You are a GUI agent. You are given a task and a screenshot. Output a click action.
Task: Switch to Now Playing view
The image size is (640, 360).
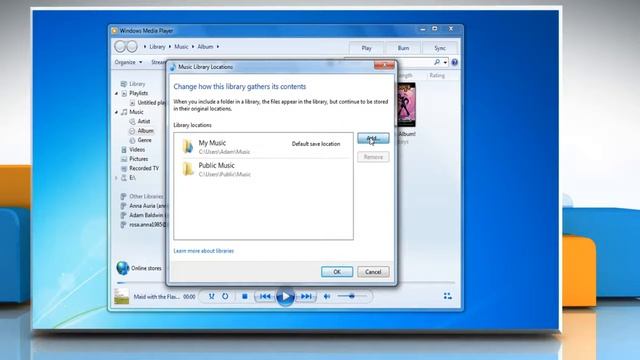pos(447,296)
